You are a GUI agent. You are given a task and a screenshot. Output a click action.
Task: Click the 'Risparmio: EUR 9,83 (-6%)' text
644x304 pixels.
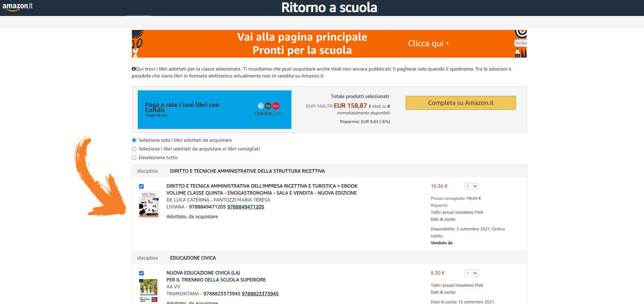click(365, 122)
